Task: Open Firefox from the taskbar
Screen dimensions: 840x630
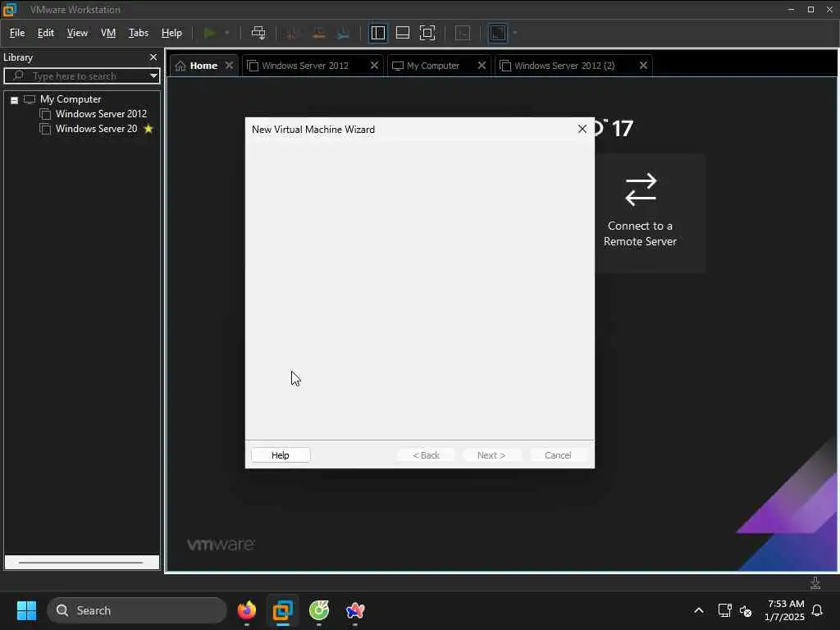Action: tap(246, 610)
